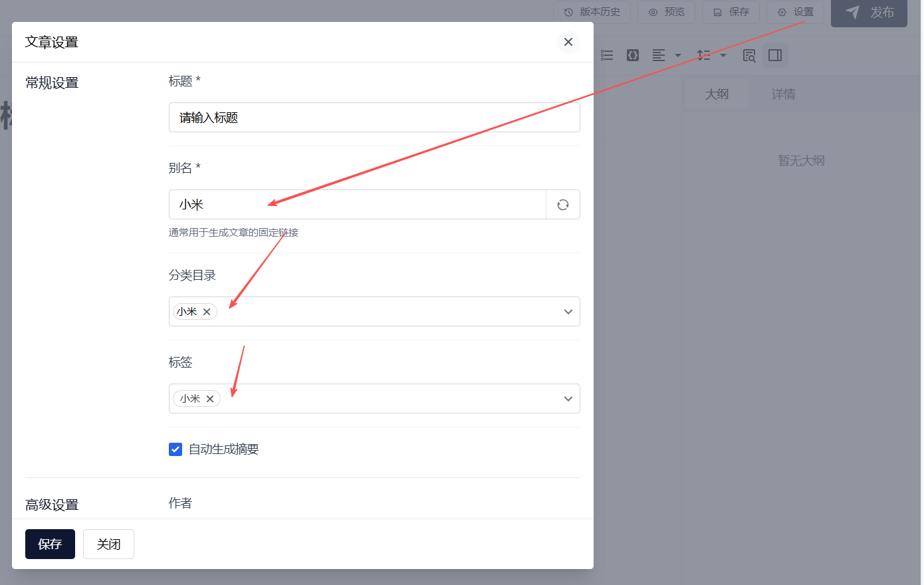This screenshot has height=585, width=924.
Task: Click the 常规设置 section heading
Action: pyautogui.click(x=52, y=83)
